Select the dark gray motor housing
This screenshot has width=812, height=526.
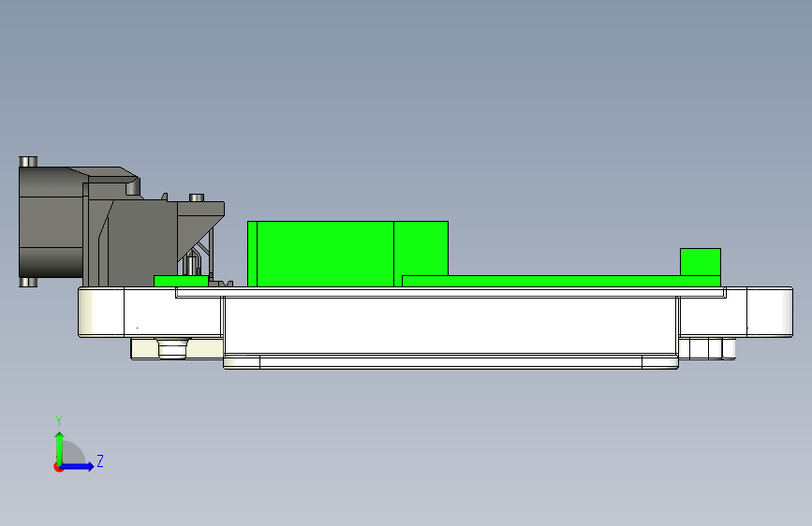tap(51, 223)
